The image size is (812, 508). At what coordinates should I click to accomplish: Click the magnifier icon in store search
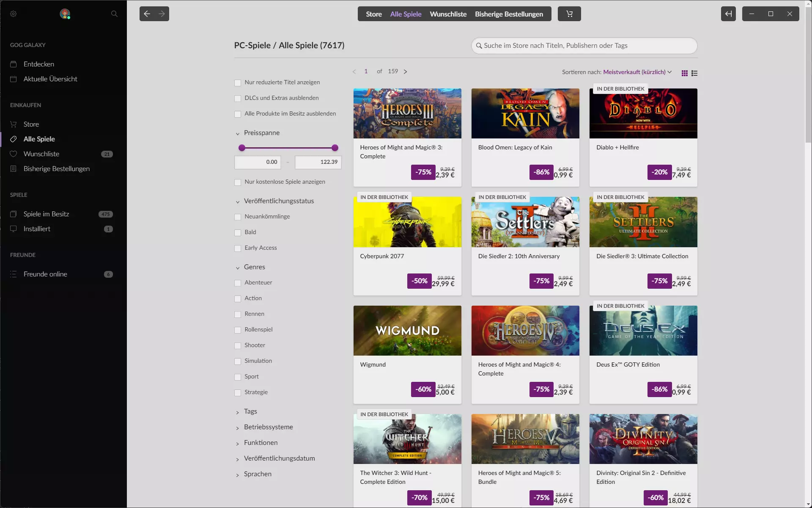[x=479, y=46]
